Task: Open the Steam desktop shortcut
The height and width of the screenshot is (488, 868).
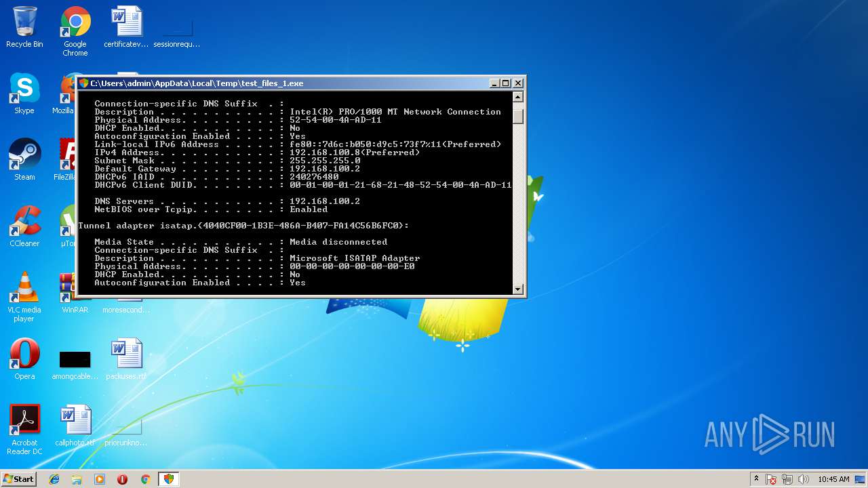Action: click(24, 160)
